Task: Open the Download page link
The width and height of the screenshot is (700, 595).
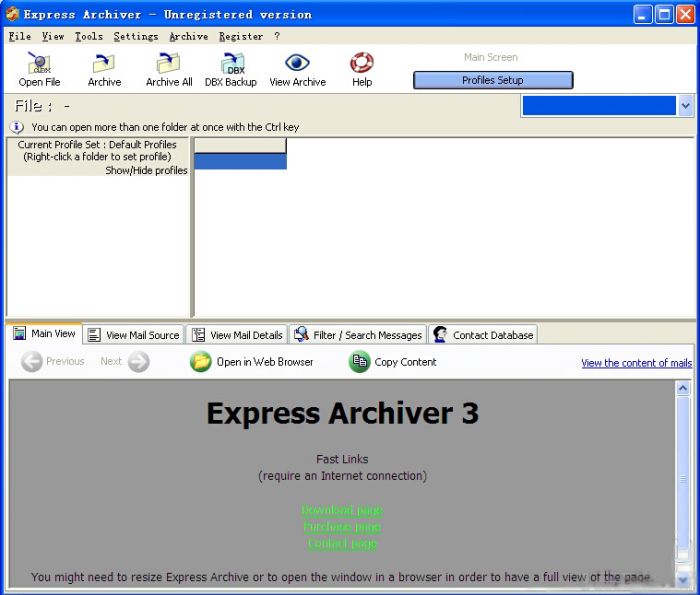Action: tap(342, 510)
